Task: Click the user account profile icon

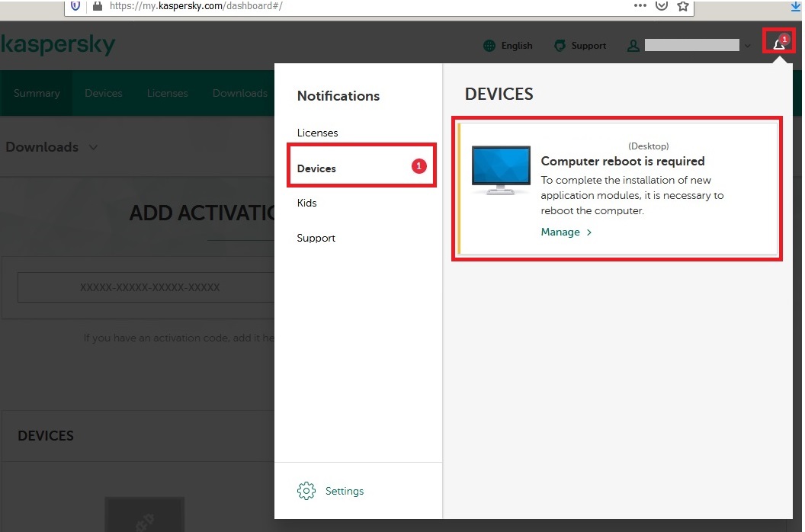Action: [x=633, y=46]
